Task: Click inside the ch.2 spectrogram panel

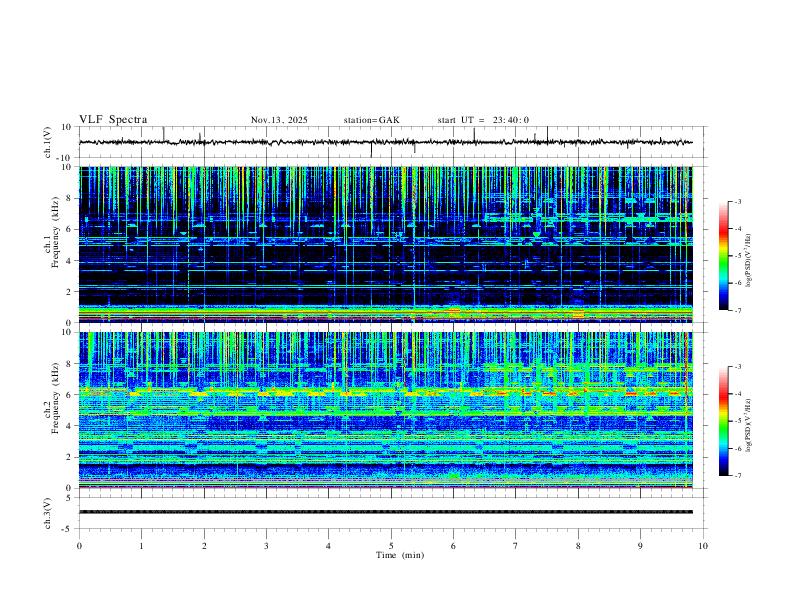Action: coord(386,410)
